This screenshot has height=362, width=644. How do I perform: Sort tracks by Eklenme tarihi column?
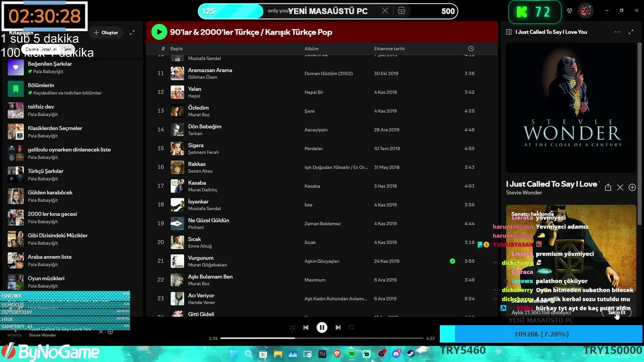[389, 49]
